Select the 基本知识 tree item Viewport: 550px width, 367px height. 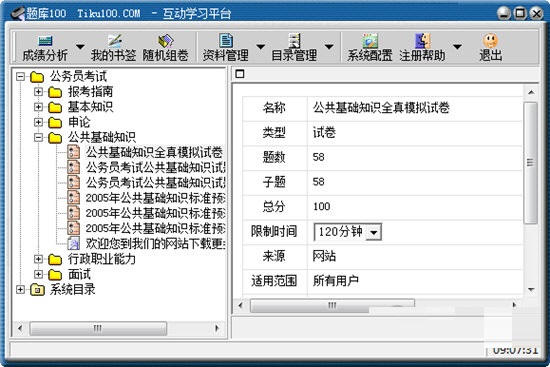90,107
